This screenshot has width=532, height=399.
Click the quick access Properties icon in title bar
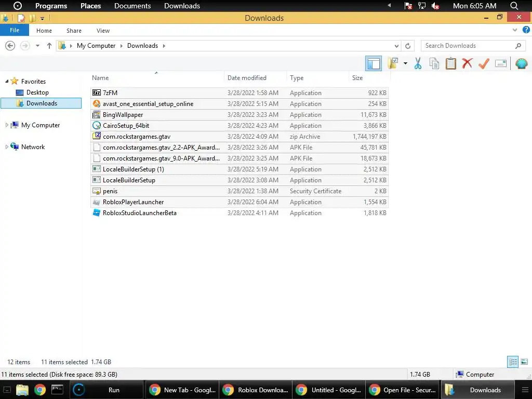pyautogui.click(x=21, y=18)
